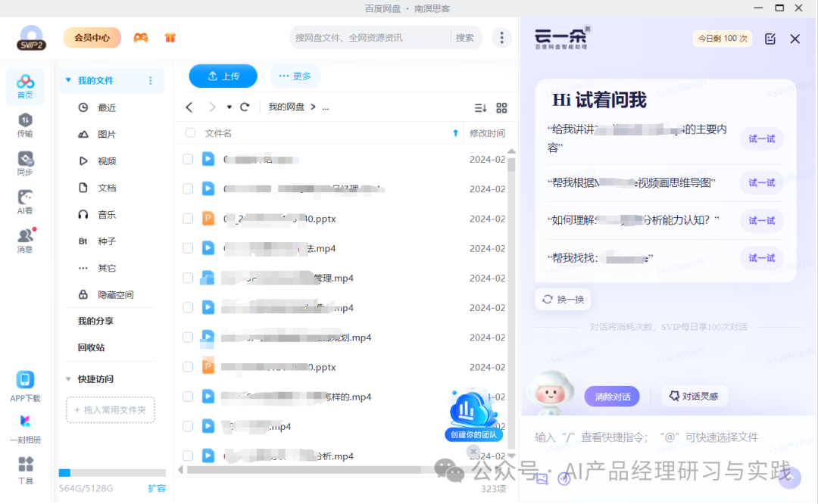
Task: Open the 同步 sync sidebar icon
Action: click(25, 163)
